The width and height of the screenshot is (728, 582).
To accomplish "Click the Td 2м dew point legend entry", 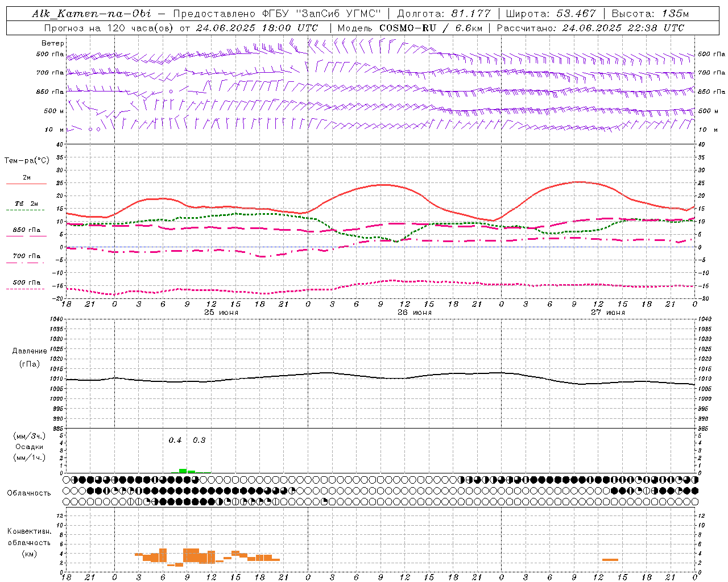I will pos(26,206).
